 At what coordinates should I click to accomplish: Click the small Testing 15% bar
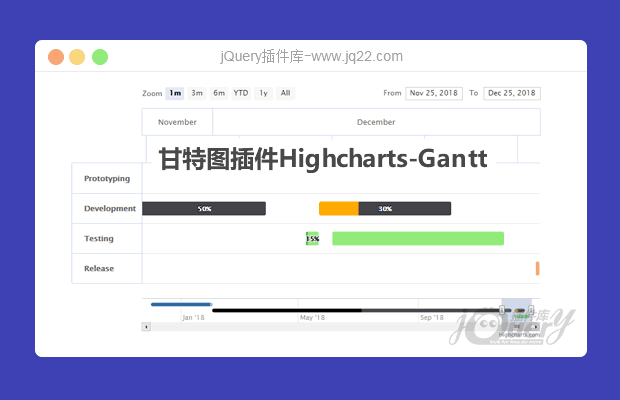point(312,238)
